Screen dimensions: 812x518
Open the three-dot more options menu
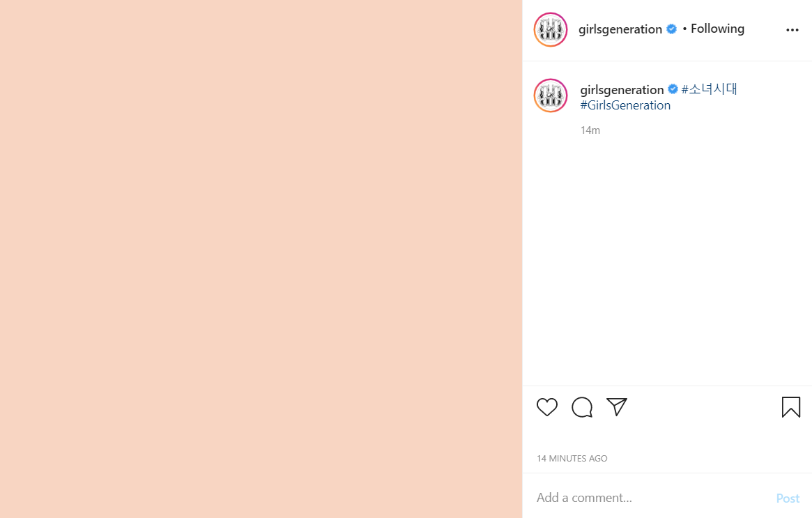792,30
